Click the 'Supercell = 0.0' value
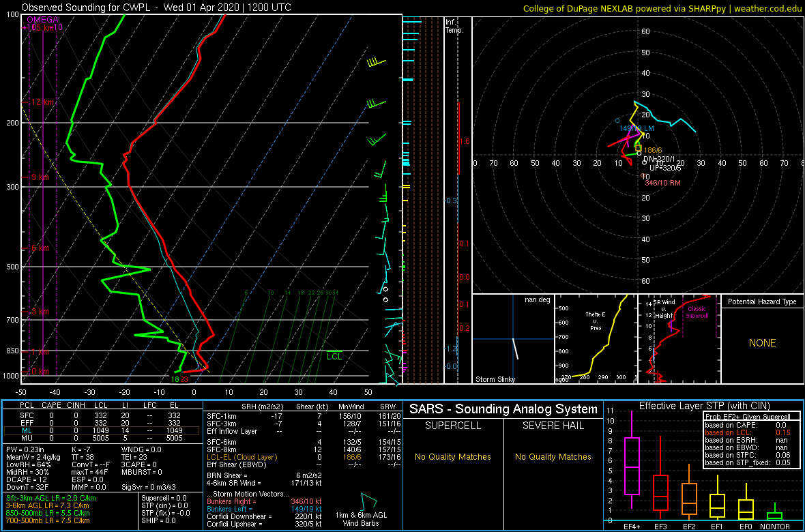Viewport: 805px width, 532px height. (165, 498)
